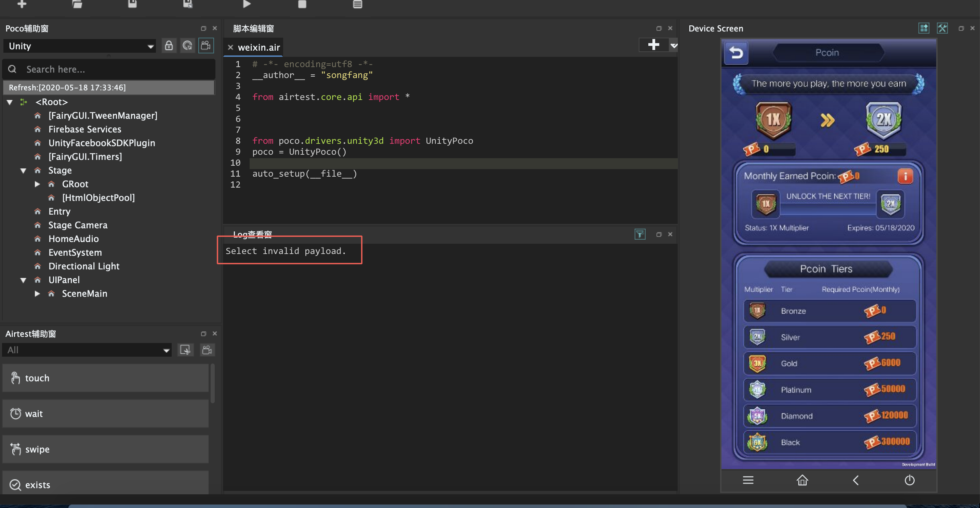
Task: Save the script using the save icon
Action: [x=132, y=4]
